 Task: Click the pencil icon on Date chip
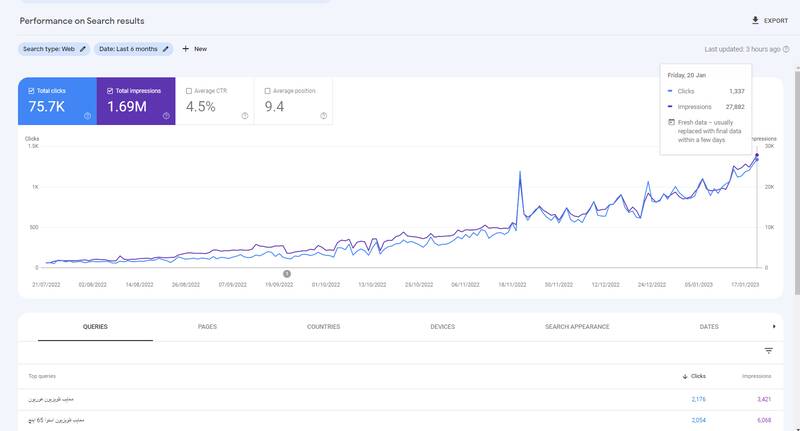point(166,49)
